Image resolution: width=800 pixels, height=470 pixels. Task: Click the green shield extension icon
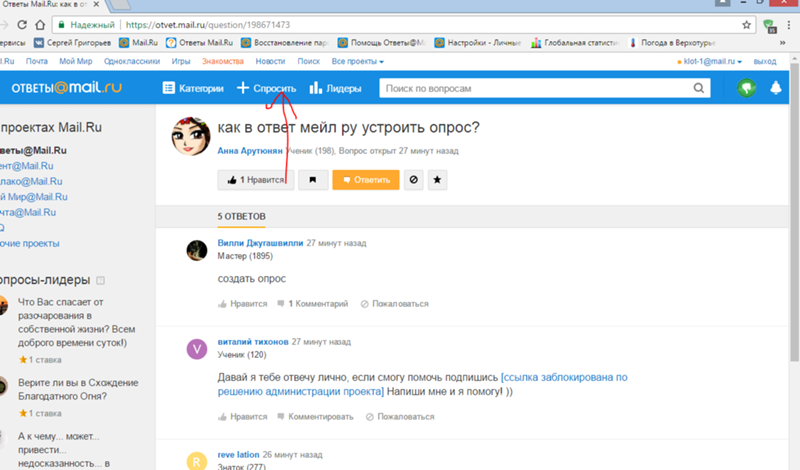[769, 26]
